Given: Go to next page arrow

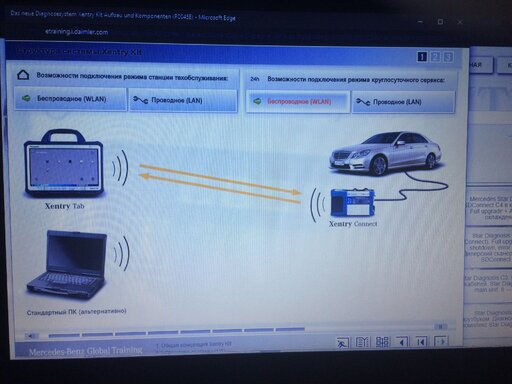Looking at the screenshot, I should tap(441, 341).
